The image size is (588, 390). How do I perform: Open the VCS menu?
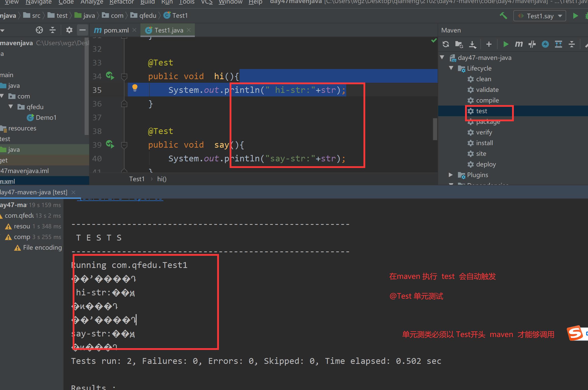[x=207, y=2]
